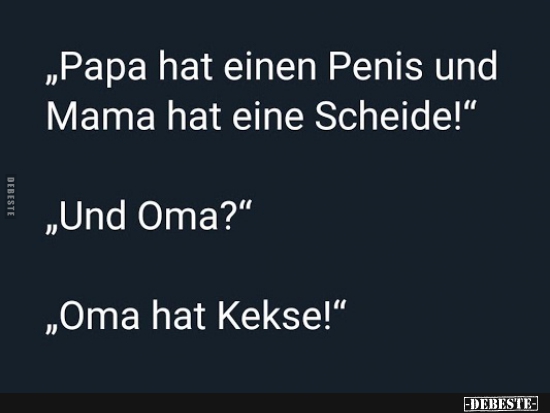Click the word "einen" in first line
Viewport: 550px width, 413px height.
tap(270, 66)
